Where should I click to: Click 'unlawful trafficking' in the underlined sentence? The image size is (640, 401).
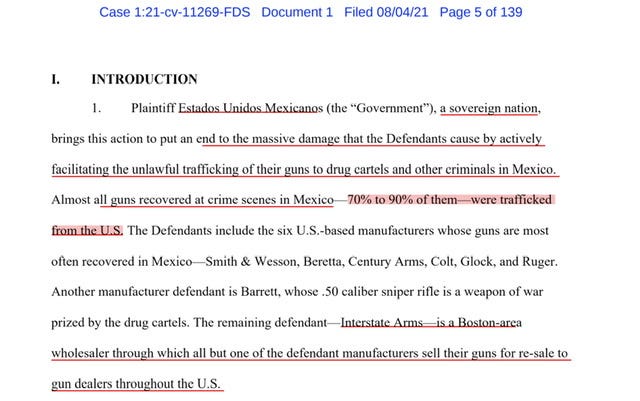tap(184, 169)
